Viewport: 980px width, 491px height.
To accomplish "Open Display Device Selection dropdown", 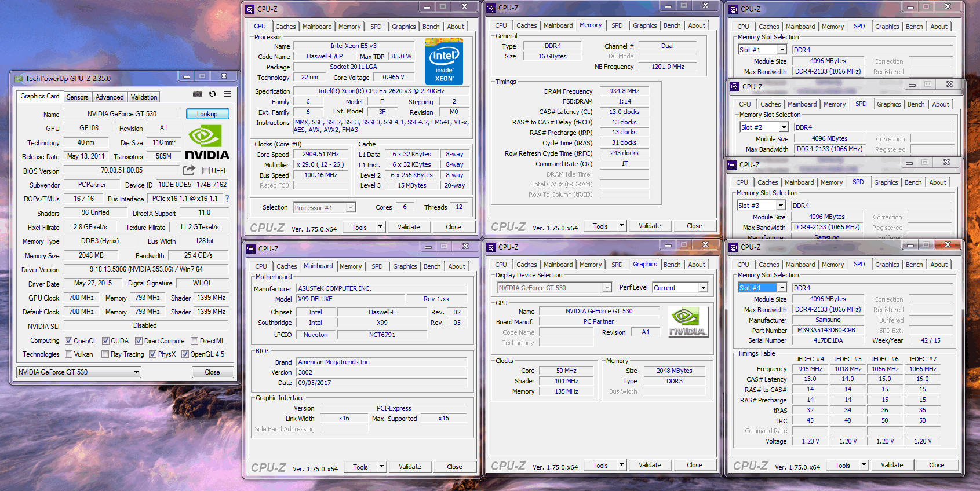I will [555, 288].
